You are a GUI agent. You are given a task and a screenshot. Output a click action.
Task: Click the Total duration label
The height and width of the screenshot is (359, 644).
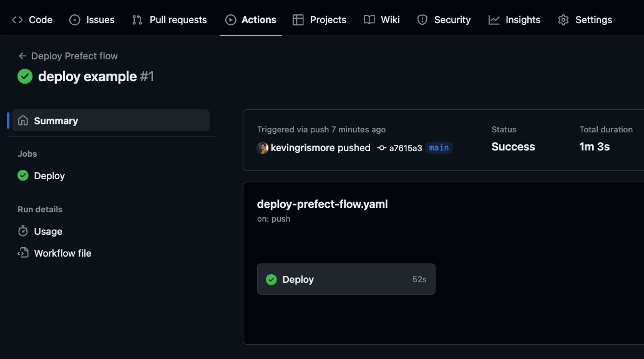click(x=606, y=129)
